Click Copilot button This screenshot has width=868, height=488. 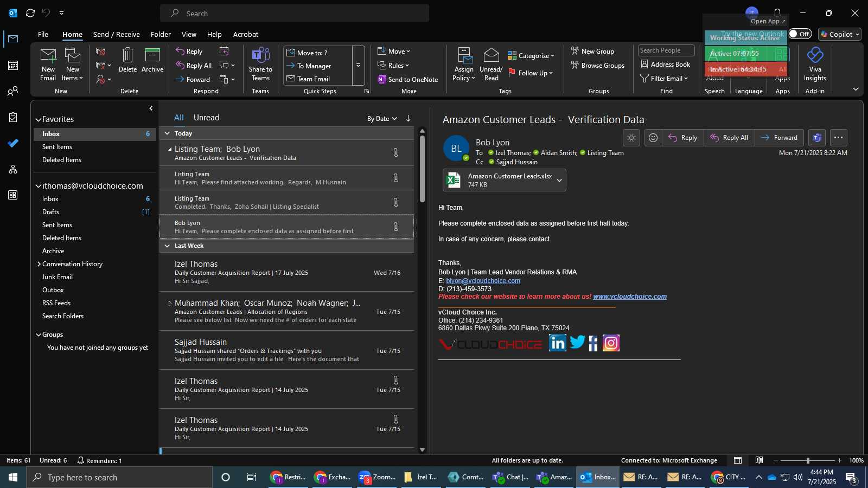840,34
